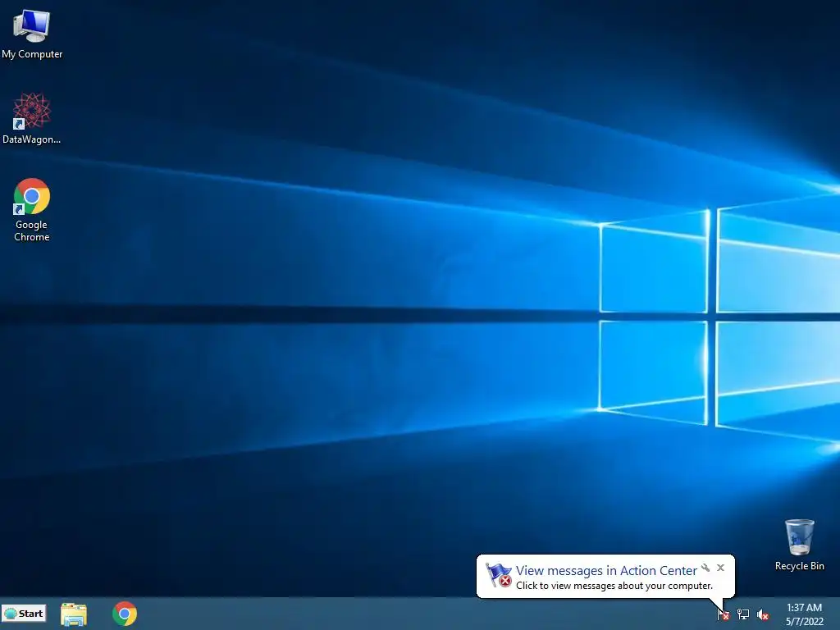Select the DataWagon desktop shortcut
Viewport: 840px width, 630px height.
click(x=32, y=118)
